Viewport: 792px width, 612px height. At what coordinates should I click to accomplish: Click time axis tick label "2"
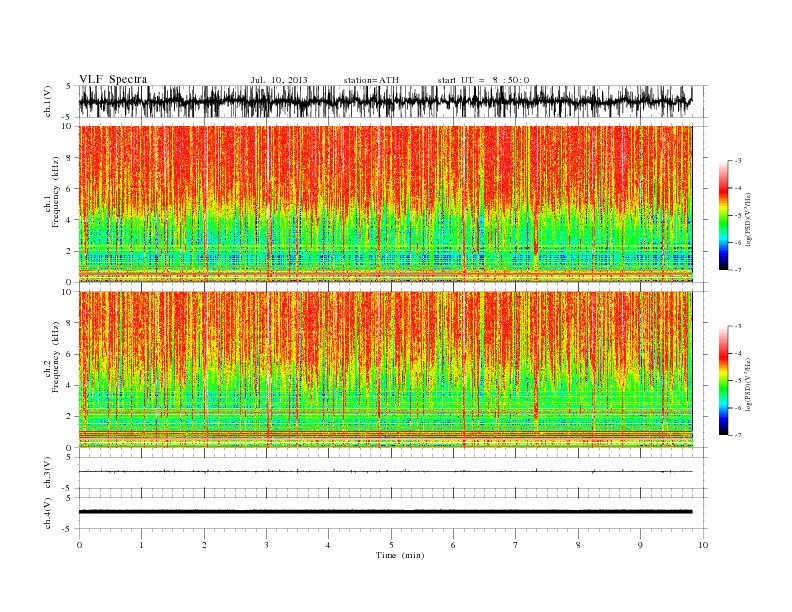point(204,545)
